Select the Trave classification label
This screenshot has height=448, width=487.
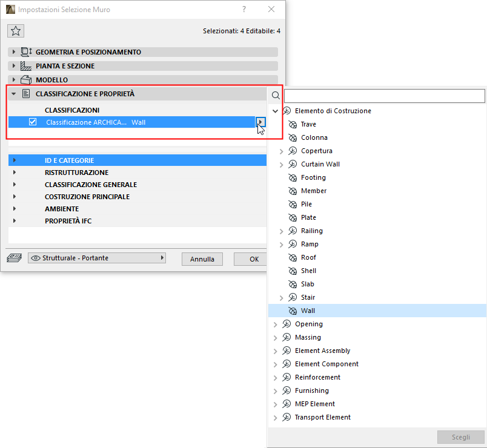coord(308,124)
